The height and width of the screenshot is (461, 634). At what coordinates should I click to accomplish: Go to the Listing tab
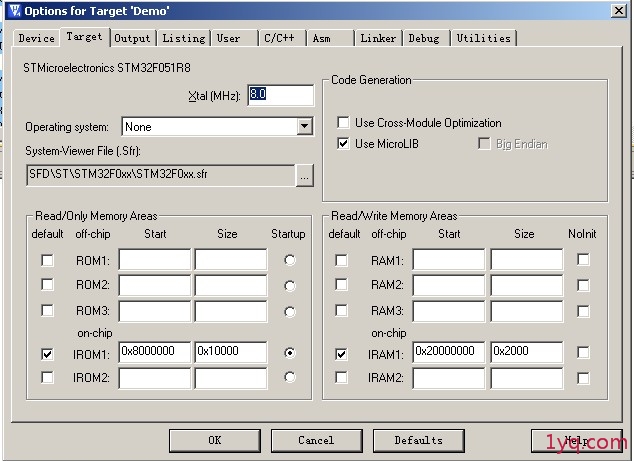(184, 38)
